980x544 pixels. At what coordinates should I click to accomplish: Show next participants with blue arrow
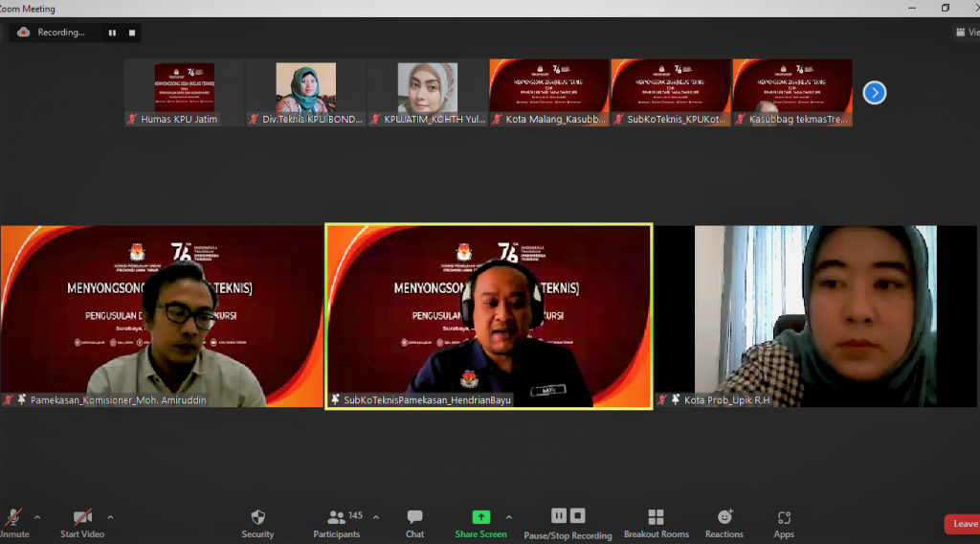pyautogui.click(x=874, y=93)
